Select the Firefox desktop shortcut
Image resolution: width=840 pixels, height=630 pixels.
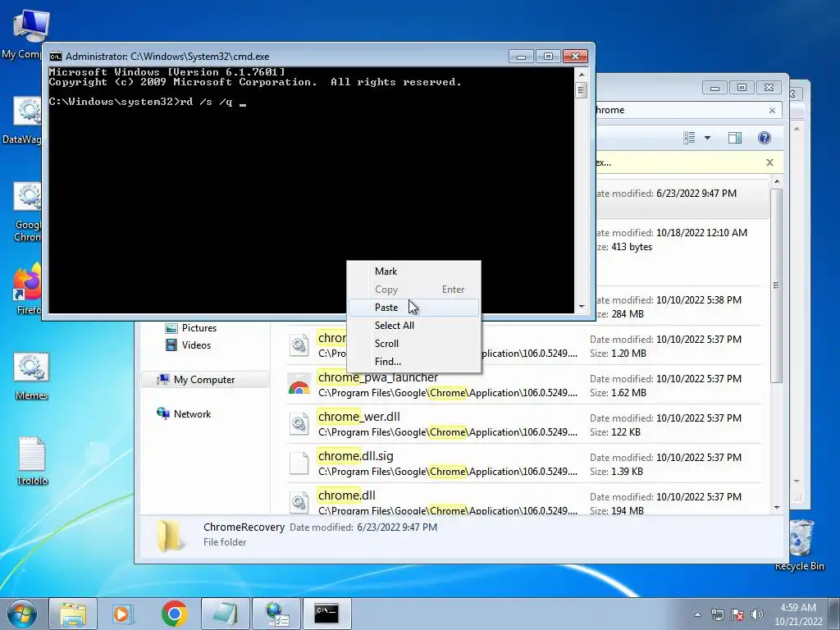(27, 290)
